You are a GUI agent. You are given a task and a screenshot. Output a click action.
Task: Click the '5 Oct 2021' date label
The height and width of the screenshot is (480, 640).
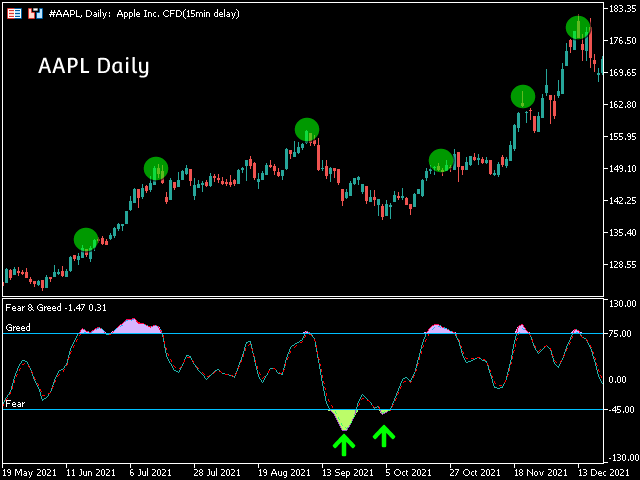pos(408,473)
